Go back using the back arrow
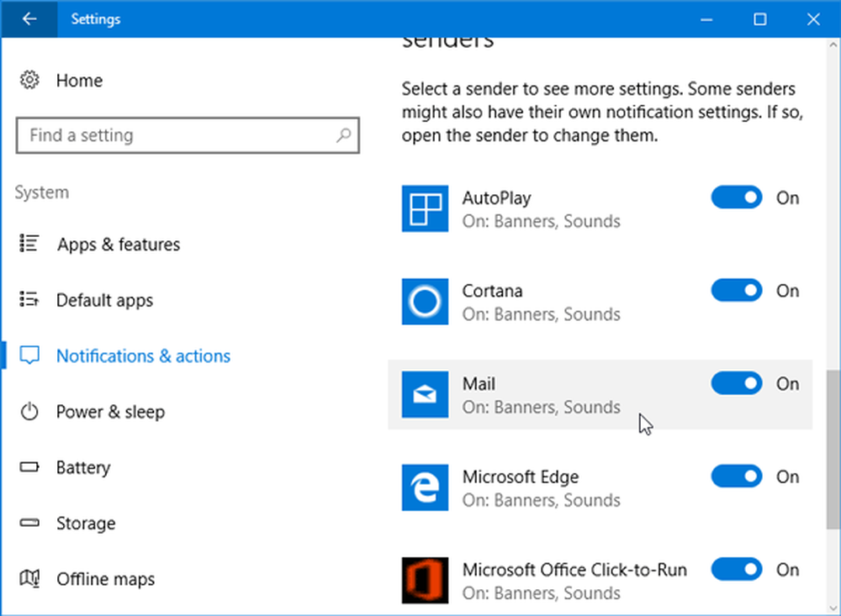Viewport: 841px width, 616px height. tap(29, 18)
